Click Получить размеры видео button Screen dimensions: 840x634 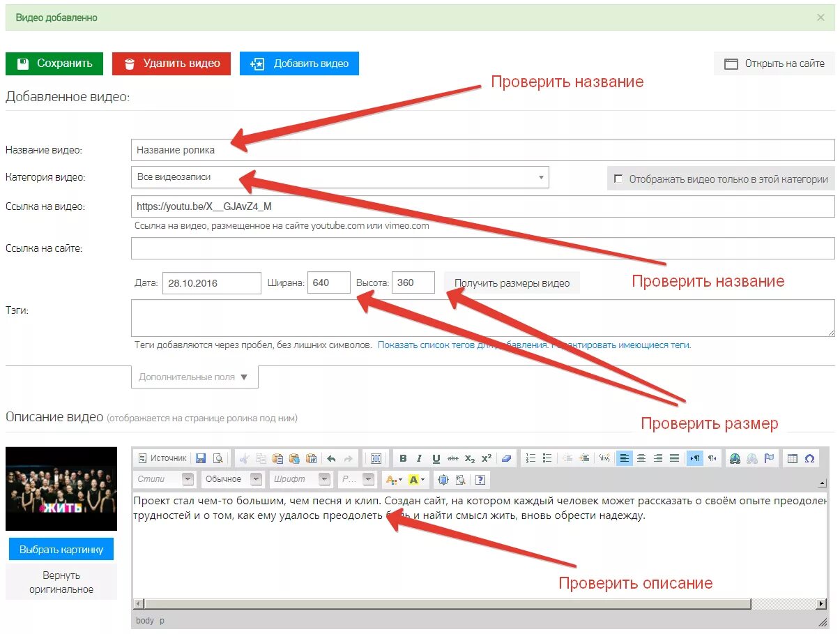pos(512,283)
